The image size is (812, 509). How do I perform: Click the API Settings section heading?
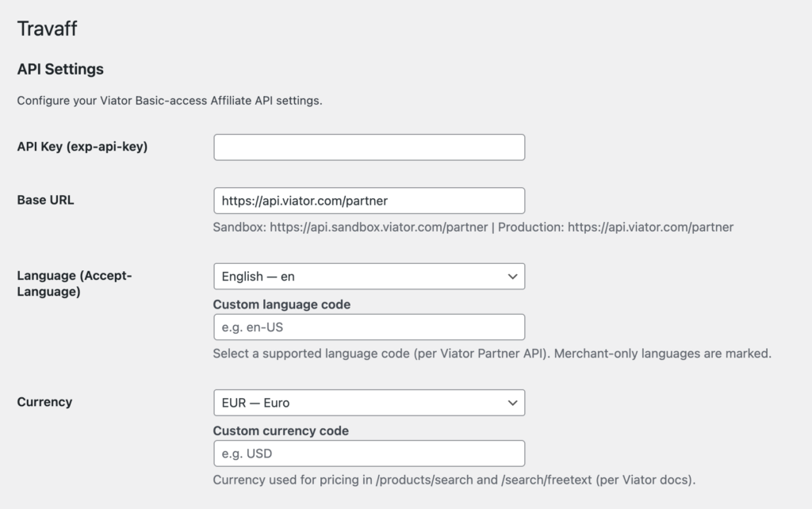pos(59,69)
